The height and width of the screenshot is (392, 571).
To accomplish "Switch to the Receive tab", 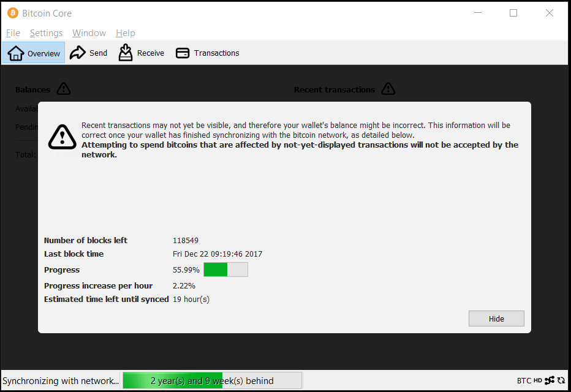I will coord(142,53).
